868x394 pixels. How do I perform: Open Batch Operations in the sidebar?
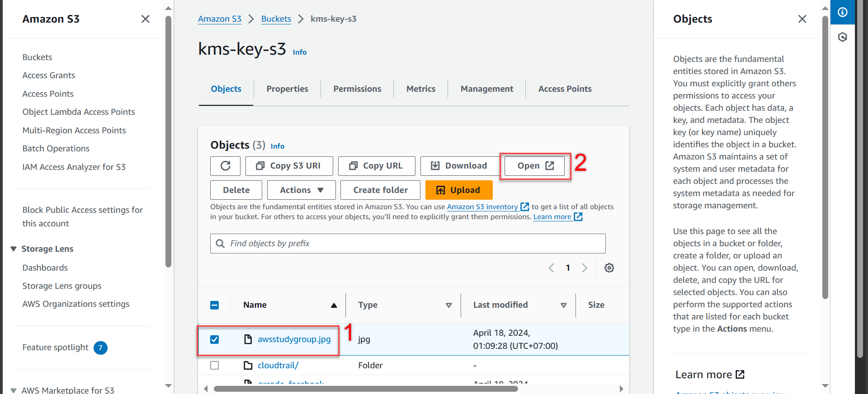[x=56, y=149]
